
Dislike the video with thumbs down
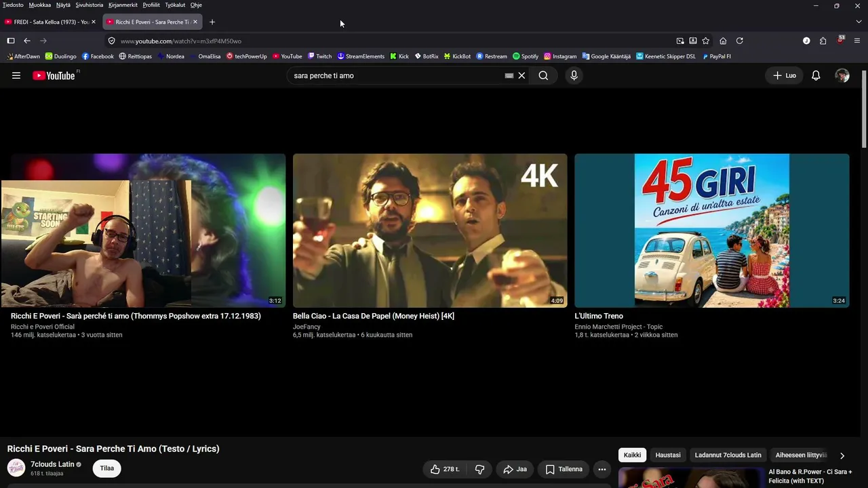479,469
